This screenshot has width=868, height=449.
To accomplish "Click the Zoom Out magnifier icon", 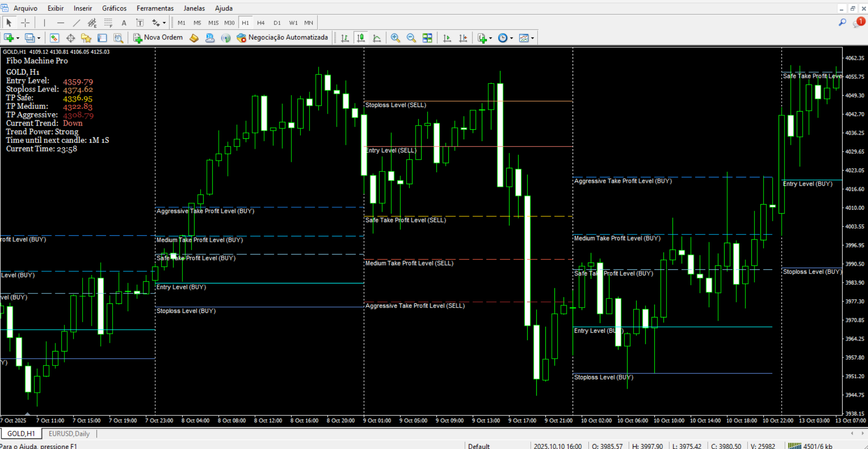I will 411,38.
